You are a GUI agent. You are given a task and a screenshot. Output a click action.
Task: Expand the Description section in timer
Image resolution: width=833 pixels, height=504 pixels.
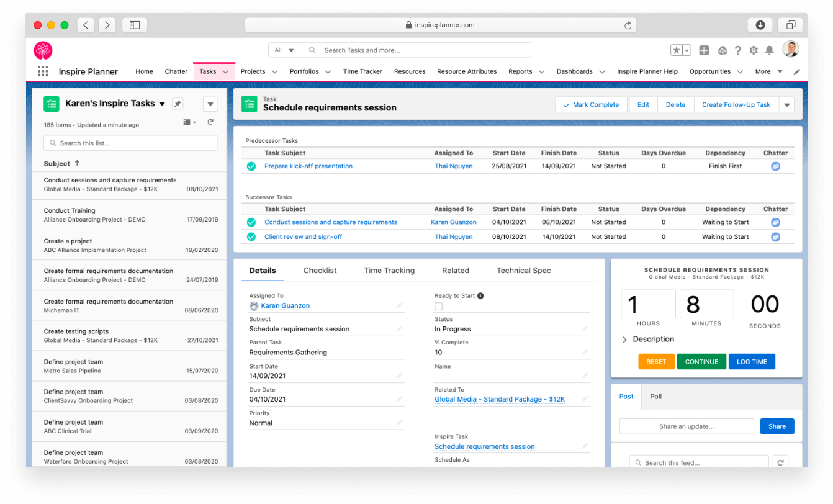[x=625, y=340]
